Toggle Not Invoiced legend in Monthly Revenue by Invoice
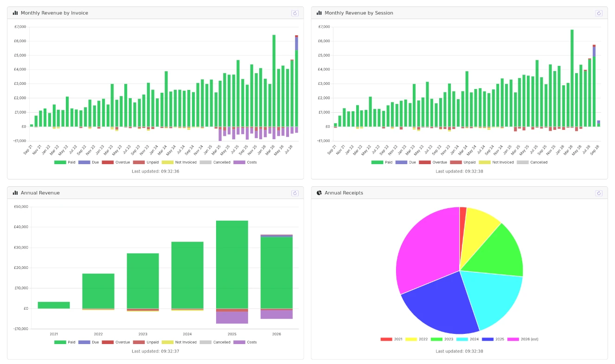Image resolution: width=615 pixels, height=364 pixels. coord(179,162)
